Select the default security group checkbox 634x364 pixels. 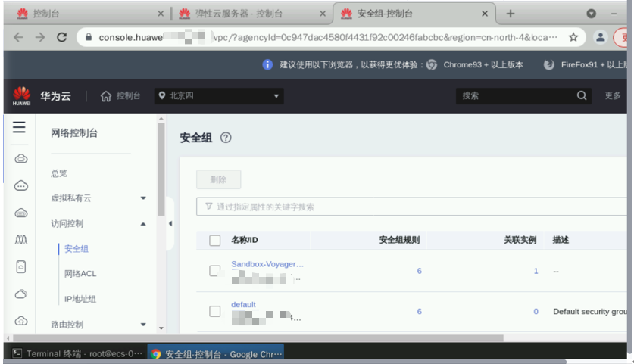click(214, 311)
